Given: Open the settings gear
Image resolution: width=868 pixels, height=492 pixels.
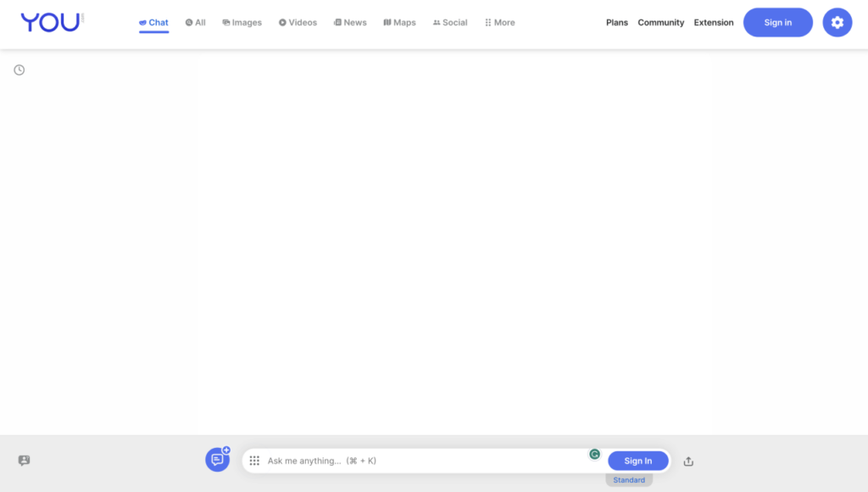Looking at the screenshot, I should 837,22.
